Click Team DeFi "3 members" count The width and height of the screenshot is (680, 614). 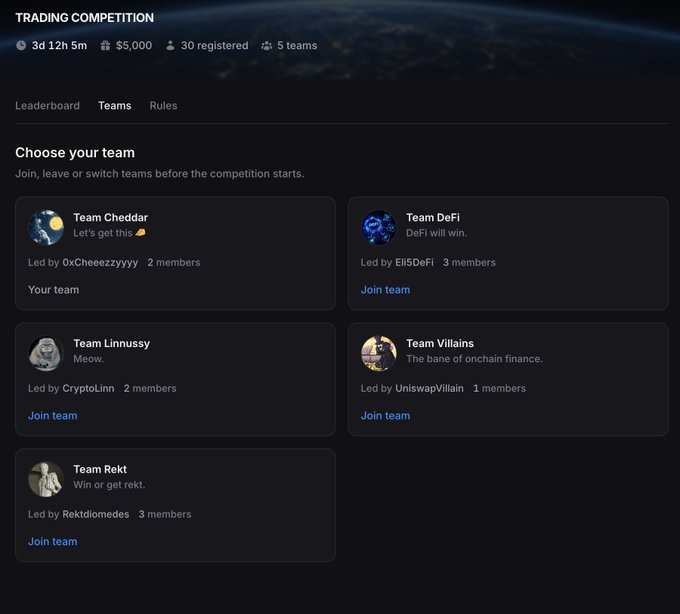(469, 262)
